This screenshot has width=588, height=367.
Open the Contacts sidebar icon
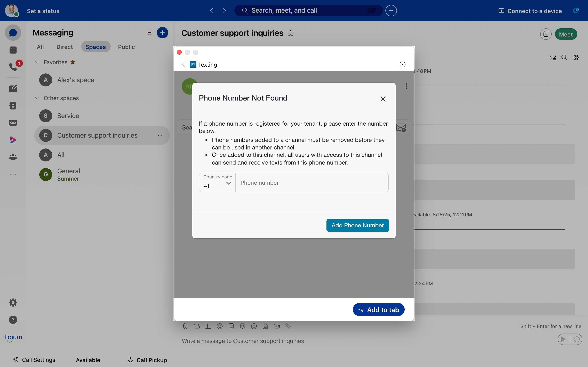pos(13,106)
